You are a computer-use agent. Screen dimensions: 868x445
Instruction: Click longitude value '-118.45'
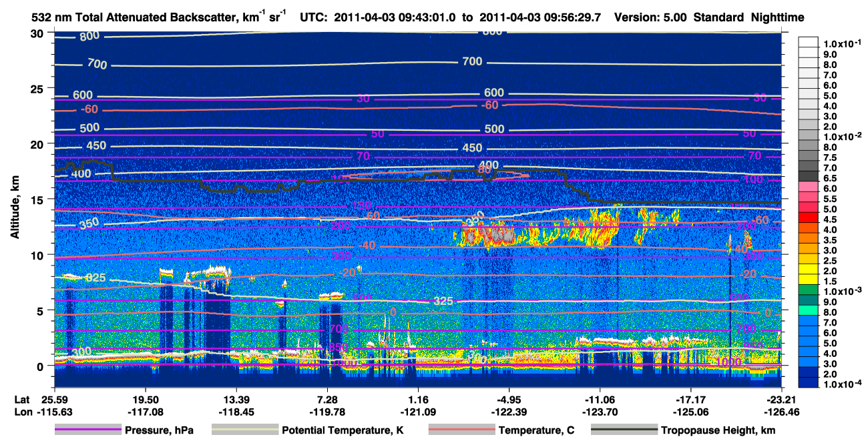coord(236,411)
